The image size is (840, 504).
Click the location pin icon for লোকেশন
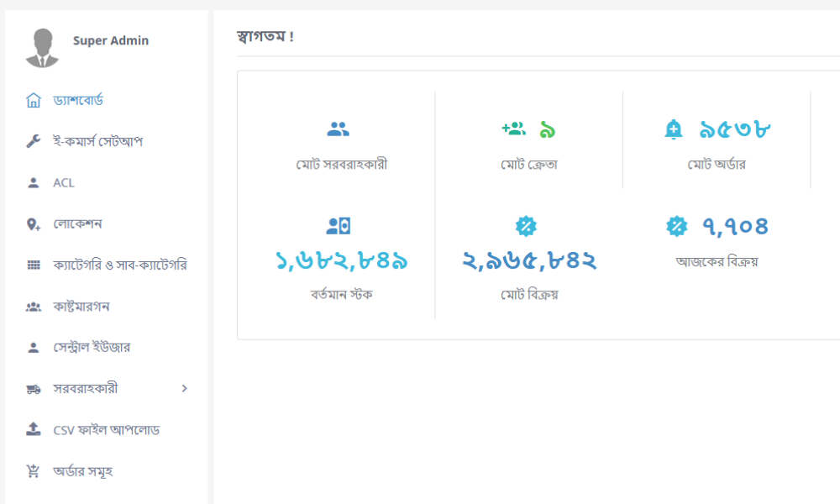pyautogui.click(x=34, y=224)
